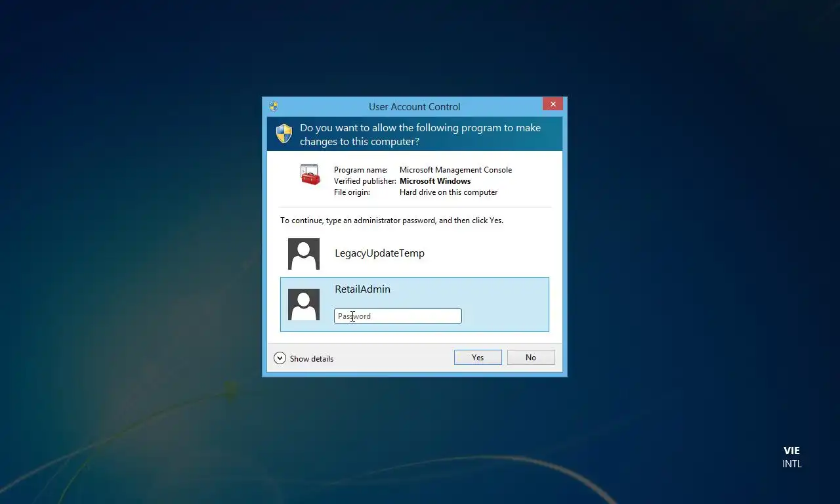The width and height of the screenshot is (840, 504).
Task: Focus the RetailAdmin Password field
Action: 398,316
